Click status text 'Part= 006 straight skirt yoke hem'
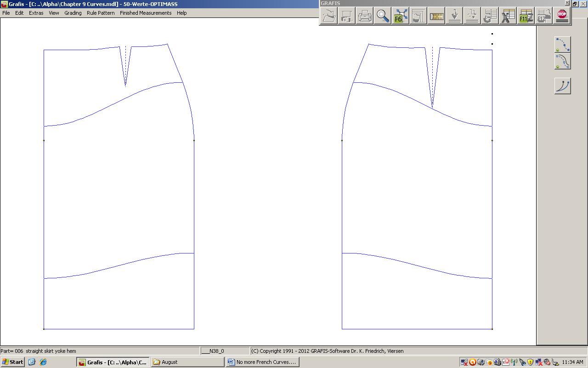This screenshot has height=368, width=588. coord(39,351)
